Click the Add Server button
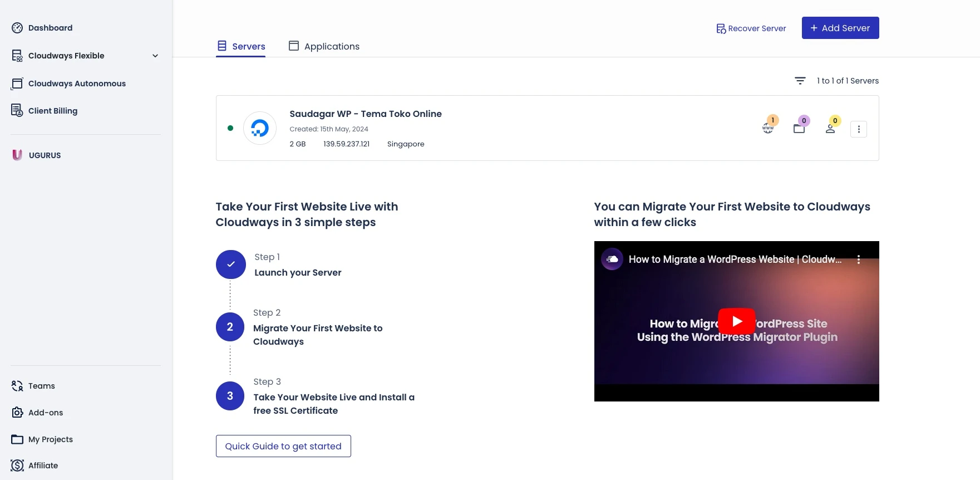Image resolution: width=980 pixels, height=480 pixels. click(x=840, y=28)
